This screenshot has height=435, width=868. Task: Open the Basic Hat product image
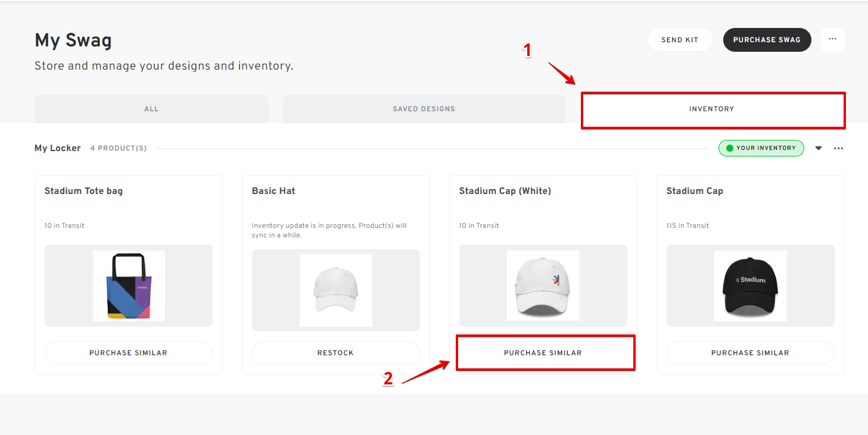335,290
